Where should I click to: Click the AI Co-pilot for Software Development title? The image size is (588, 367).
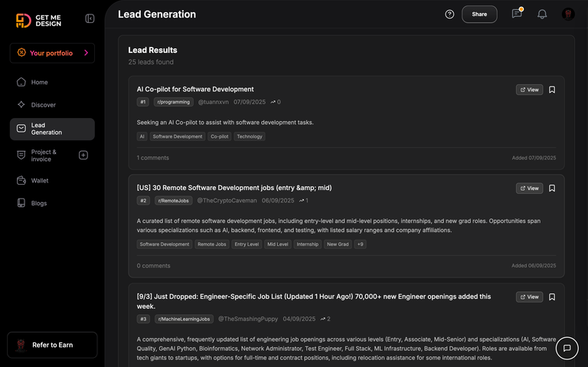click(195, 90)
